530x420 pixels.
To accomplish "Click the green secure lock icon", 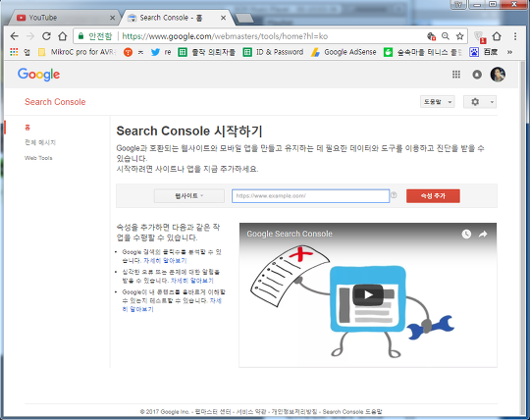I will 80,36.
